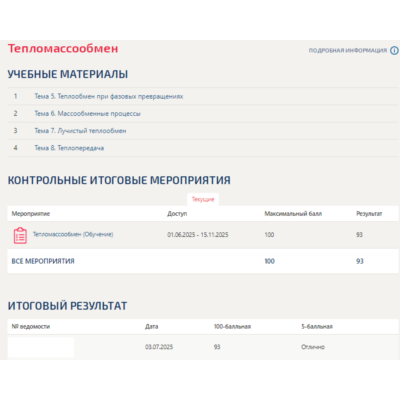The image size is (400, 400).
Task: Click the Максимальный балл column header
Action: click(293, 214)
